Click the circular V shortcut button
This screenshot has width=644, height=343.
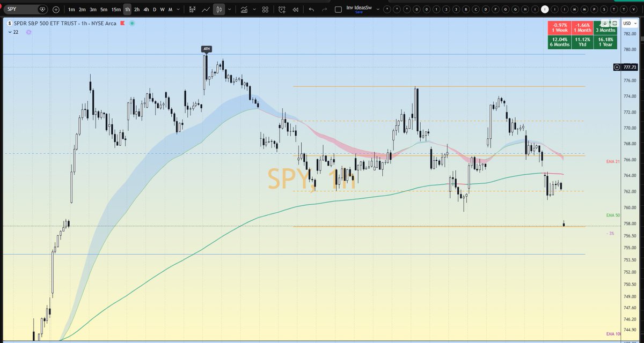[x=633, y=10]
